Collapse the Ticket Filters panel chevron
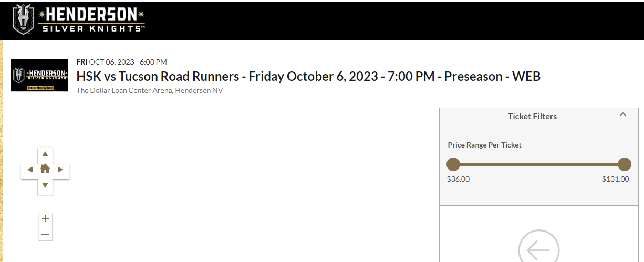Viewport: 644px width, 262px height. pos(623,114)
